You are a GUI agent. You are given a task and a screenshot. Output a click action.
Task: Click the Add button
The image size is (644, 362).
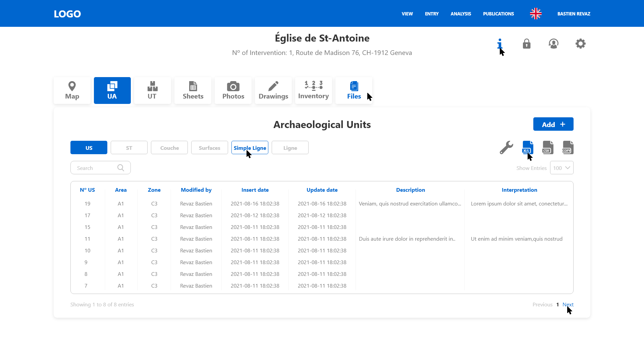(x=553, y=124)
